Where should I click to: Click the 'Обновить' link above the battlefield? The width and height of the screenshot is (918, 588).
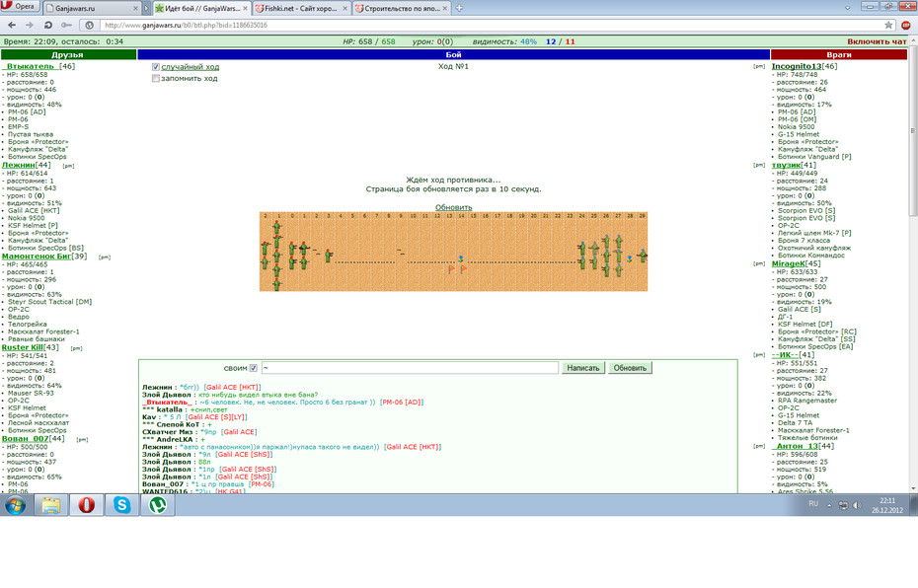(454, 207)
